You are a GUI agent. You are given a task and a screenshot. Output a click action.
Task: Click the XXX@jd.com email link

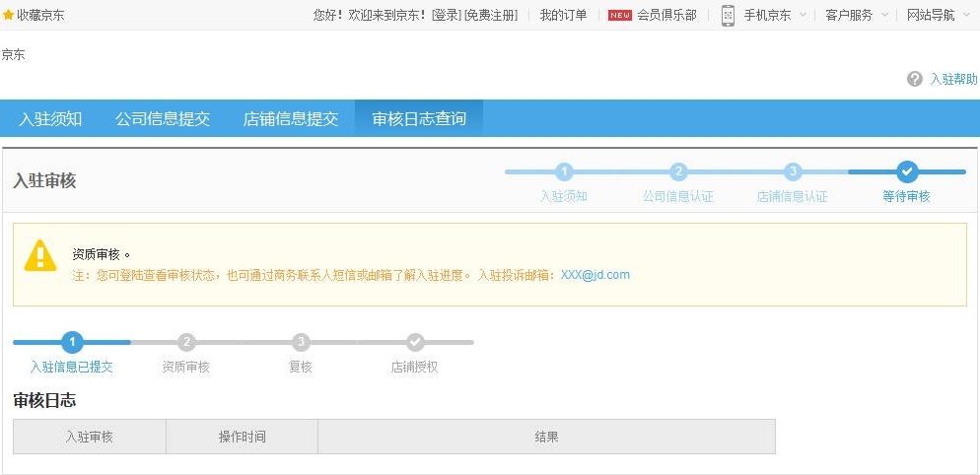click(595, 275)
